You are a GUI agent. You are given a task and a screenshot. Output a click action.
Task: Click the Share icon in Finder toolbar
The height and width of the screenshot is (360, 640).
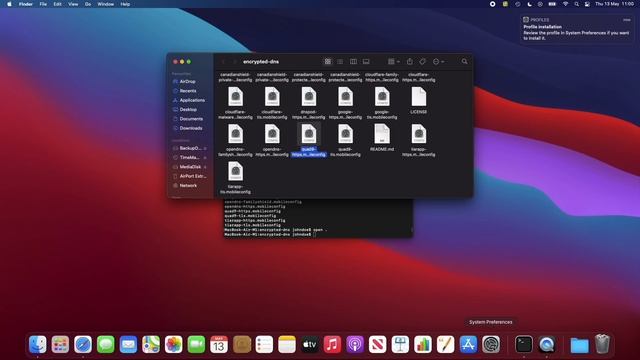(409, 62)
